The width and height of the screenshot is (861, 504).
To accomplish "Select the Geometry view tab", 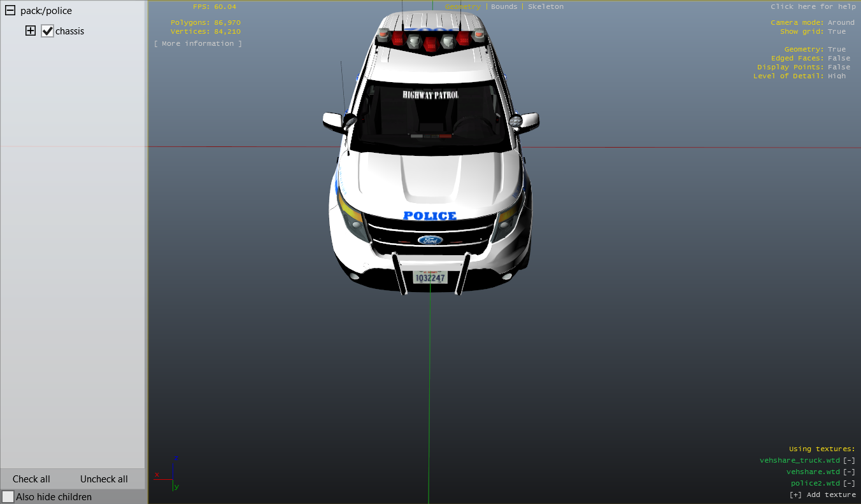I will tap(462, 6).
